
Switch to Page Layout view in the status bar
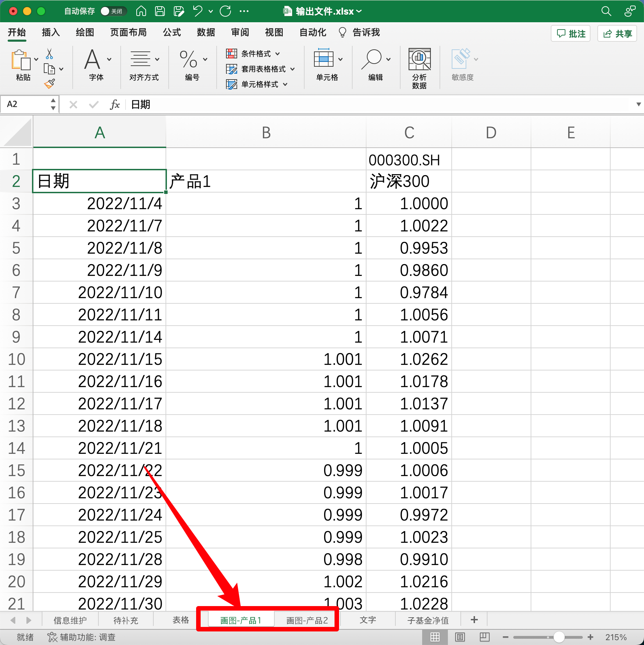460,637
